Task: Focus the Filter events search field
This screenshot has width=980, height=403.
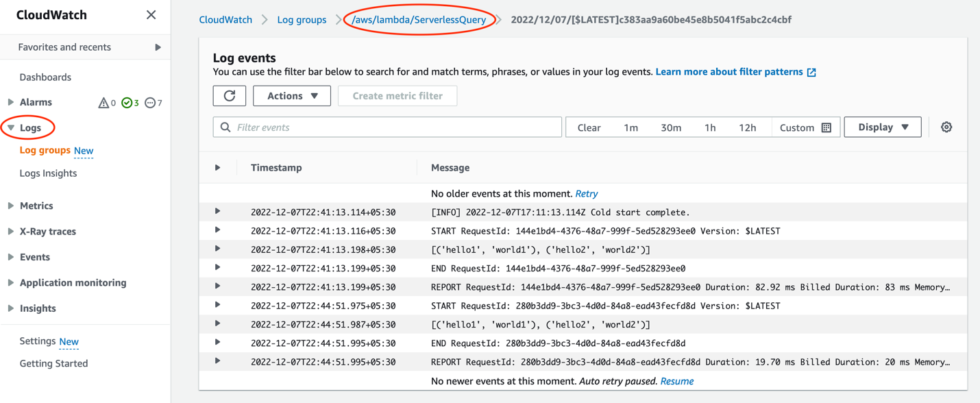Action: 387,127
